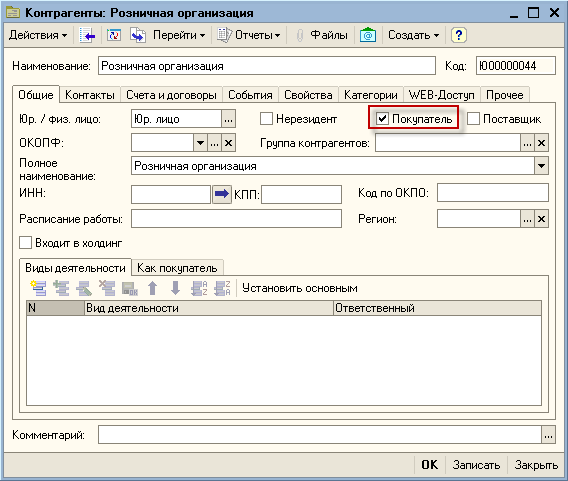This screenshot has height=481, width=568.
Task: Switch to the Счета и договоры tab
Action: 171,95
